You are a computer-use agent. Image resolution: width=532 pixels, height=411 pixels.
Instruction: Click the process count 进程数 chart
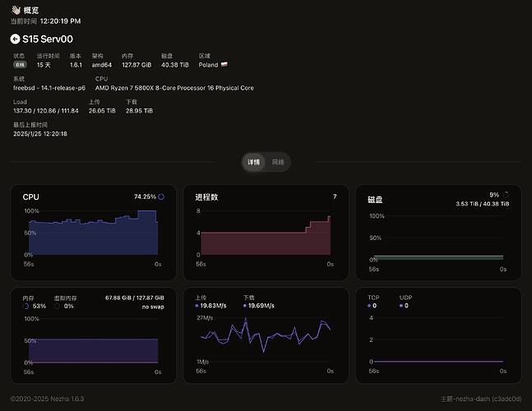pos(266,233)
